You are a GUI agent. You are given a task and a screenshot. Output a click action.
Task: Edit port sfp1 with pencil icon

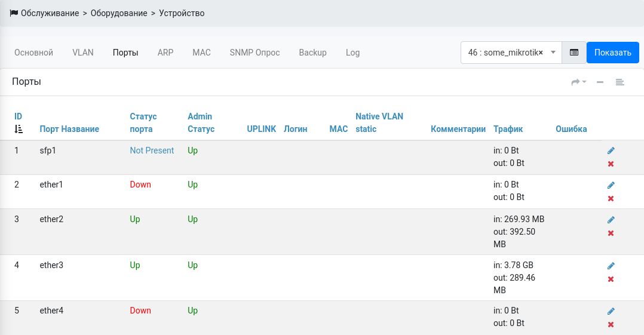tap(611, 150)
